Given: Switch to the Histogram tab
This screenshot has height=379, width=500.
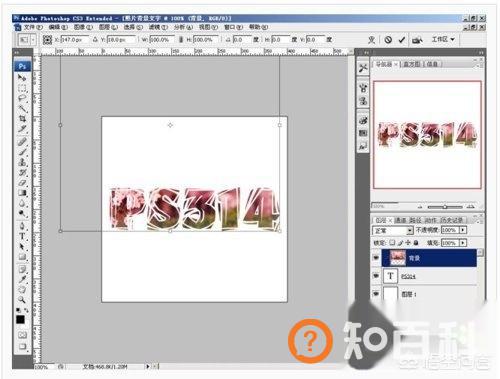Looking at the screenshot, I should pos(411,64).
